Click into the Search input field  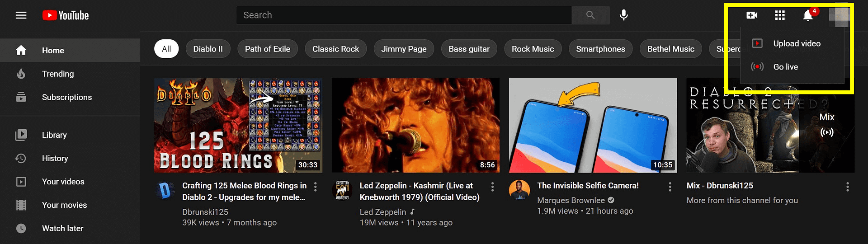[x=403, y=15]
